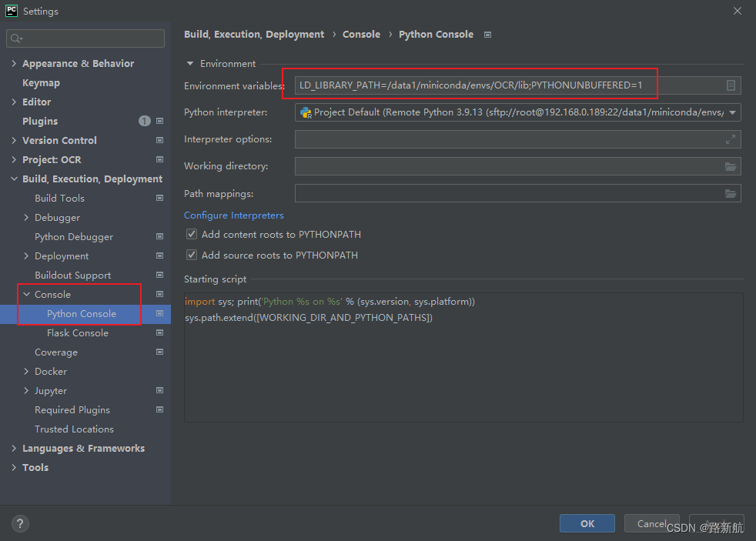The width and height of the screenshot is (756, 541).
Task: Click the Path mappings field
Action: (518, 194)
